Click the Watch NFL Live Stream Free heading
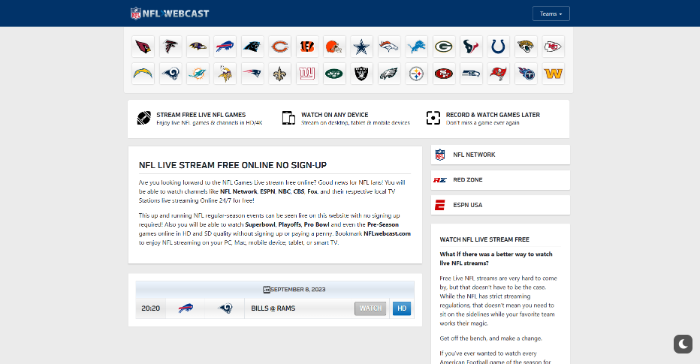The height and width of the screenshot is (364, 700). tap(484, 239)
